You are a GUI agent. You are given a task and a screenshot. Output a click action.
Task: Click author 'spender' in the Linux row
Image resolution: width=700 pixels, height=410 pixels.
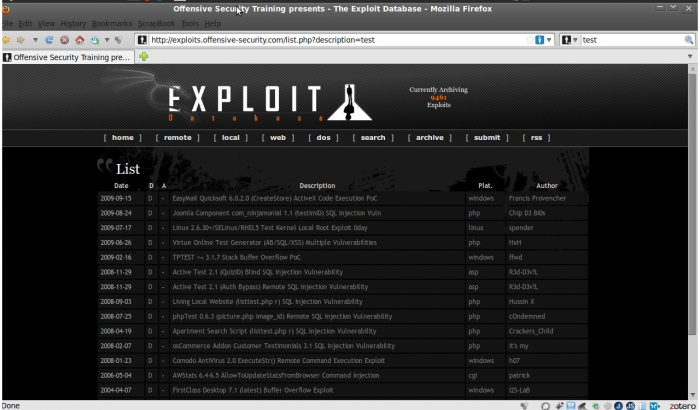coord(521,228)
